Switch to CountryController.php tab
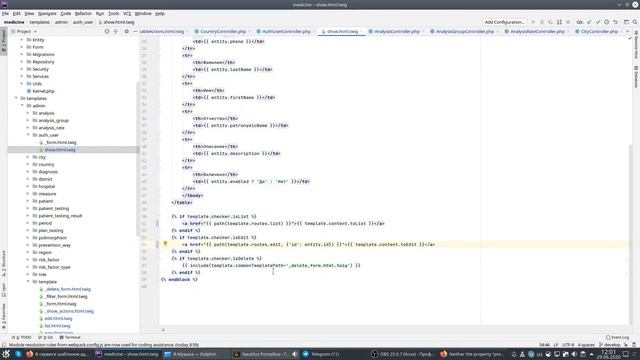Viewport: 640px width, 360px height. click(x=223, y=31)
